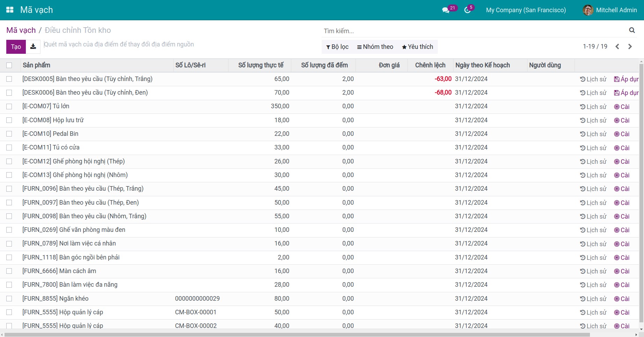This screenshot has width=644, height=337.
Task: Navigate to Mã vạch breadcrumb link
Action: [21, 30]
